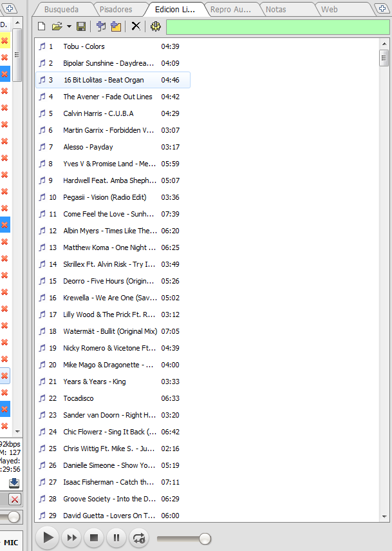Select track Pegasii - Vision (Radio Edit)
The width and height of the screenshot is (392, 551).
pos(113,197)
